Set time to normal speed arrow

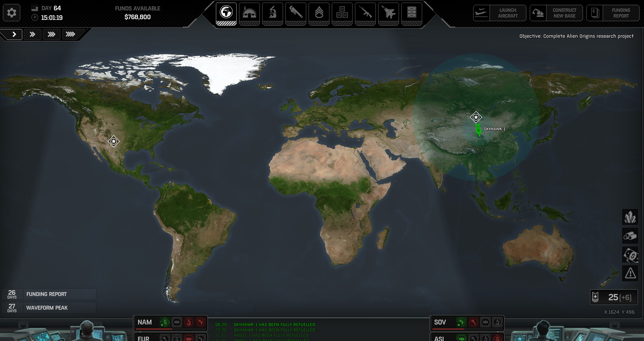pyautogui.click(x=14, y=34)
